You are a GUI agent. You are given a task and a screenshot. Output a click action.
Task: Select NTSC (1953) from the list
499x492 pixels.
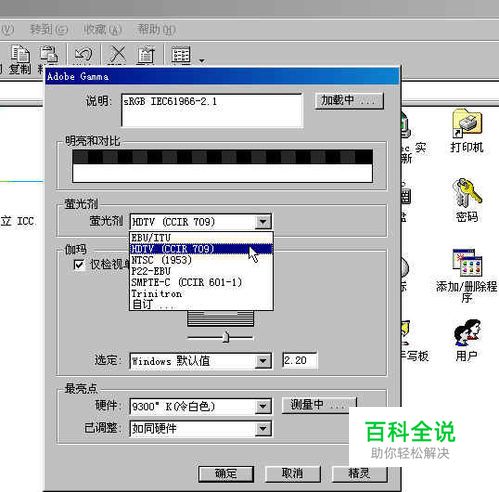201,260
